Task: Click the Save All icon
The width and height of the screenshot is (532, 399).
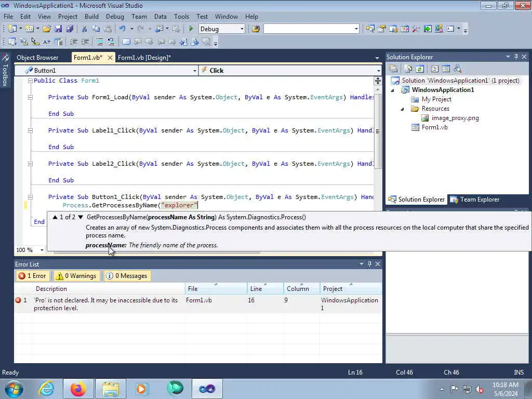Action: 70,29
